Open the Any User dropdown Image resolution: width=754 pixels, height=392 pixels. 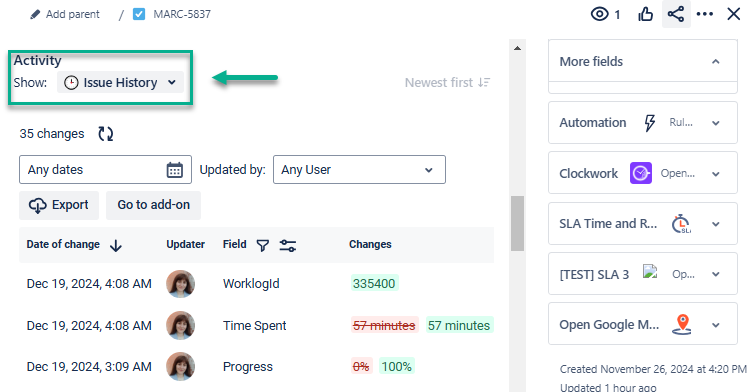pos(359,169)
